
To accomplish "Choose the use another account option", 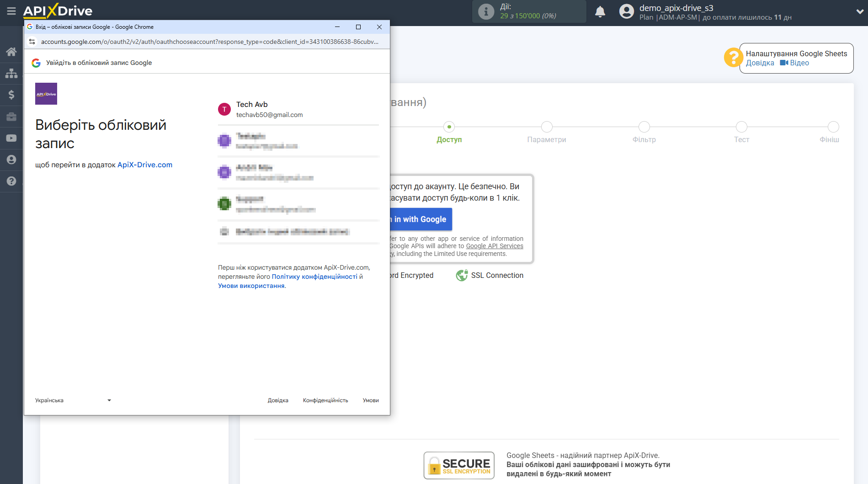I will [298, 232].
